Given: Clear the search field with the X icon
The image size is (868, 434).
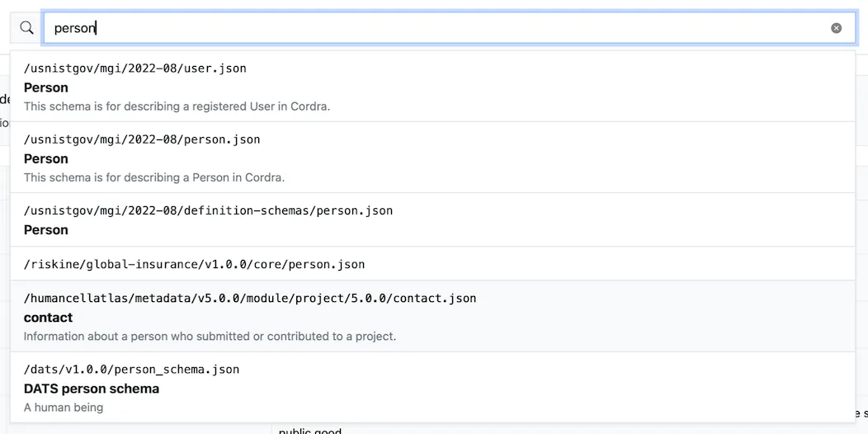Looking at the screenshot, I should click(x=836, y=28).
